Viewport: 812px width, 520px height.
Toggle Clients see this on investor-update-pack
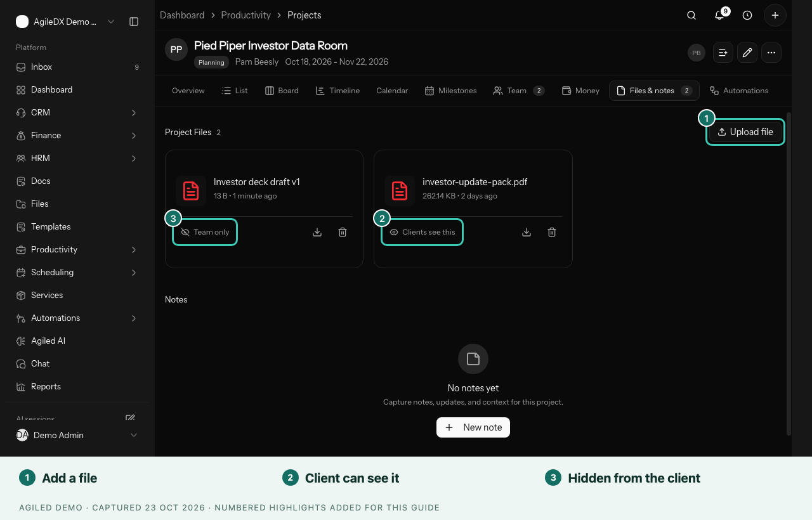coord(422,232)
